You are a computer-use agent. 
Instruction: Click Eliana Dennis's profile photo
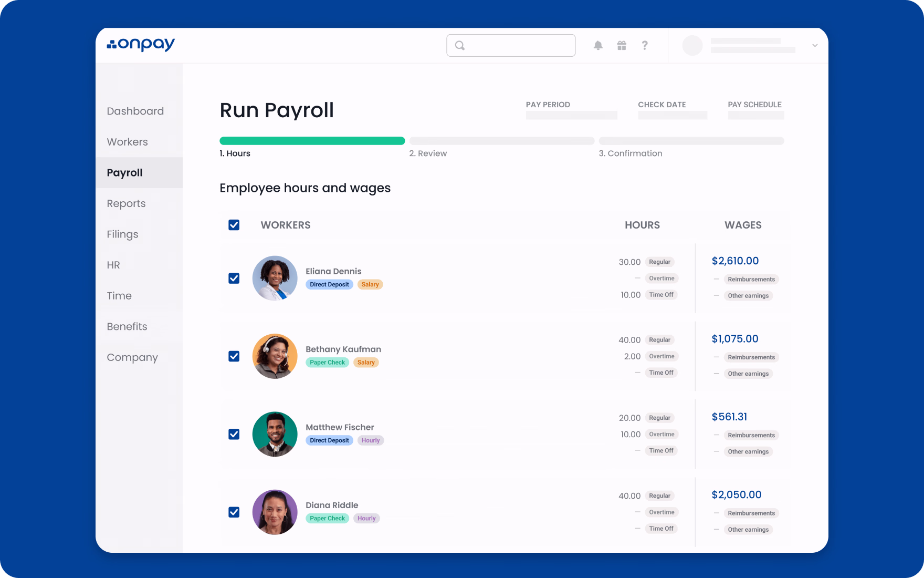coord(275,278)
